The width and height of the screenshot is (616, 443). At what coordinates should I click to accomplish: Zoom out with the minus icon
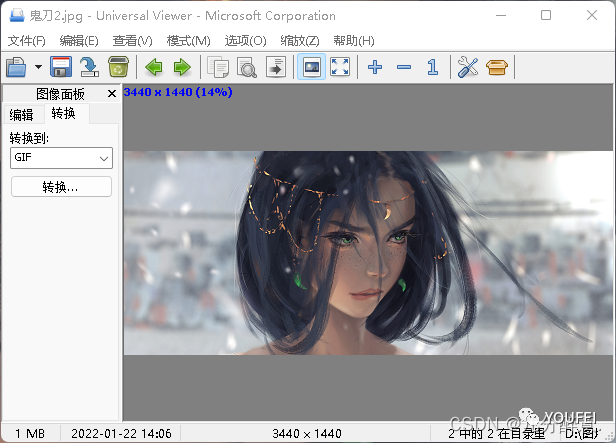(404, 67)
